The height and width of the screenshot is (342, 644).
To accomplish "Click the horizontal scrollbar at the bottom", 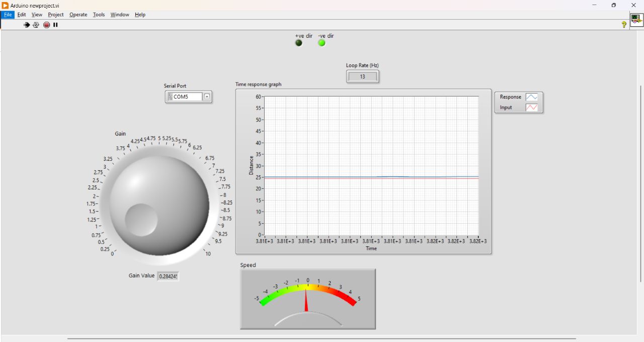I will 321,339.
